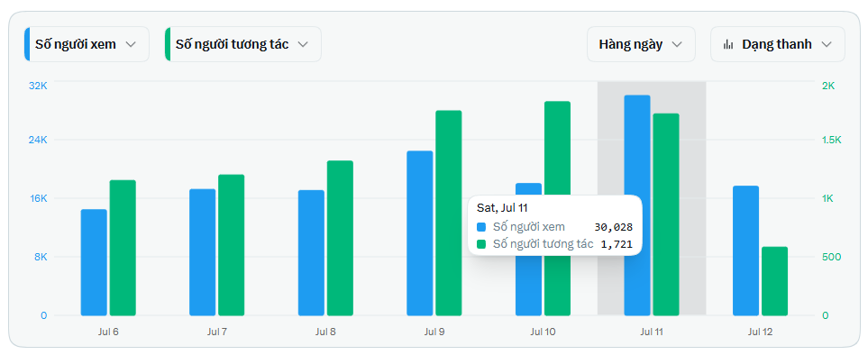The height and width of the screenshot is (355, 868).
Task: Click the "16K" left axis value
Action: click(38, 198)
